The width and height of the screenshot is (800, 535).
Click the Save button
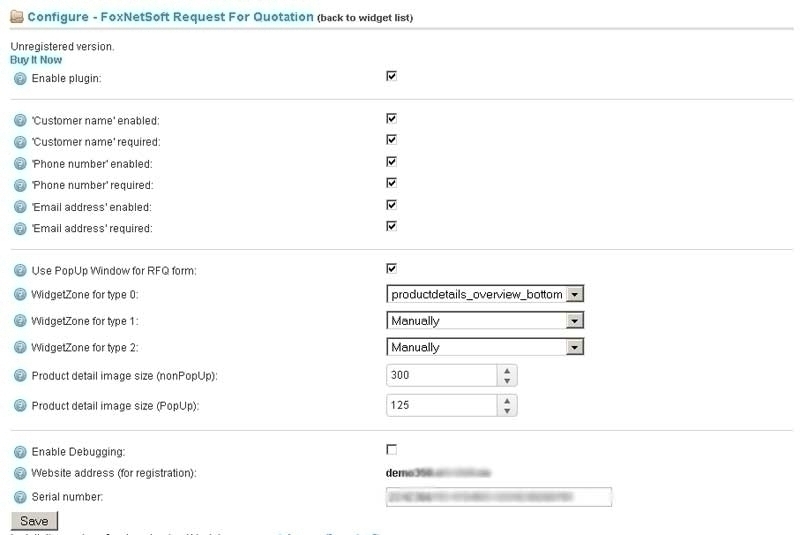[35, 521]
